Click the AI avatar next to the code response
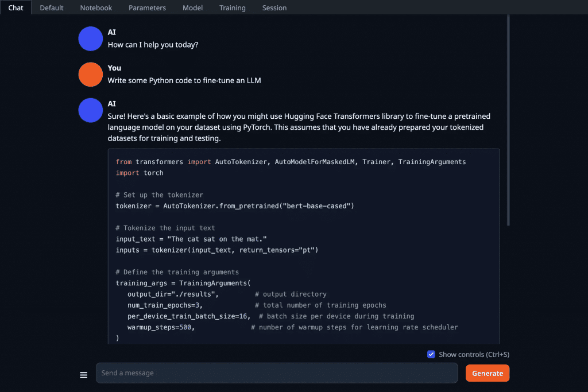This screenshot has width=588, height=392. pyautogui.click(x=90, y=110)
